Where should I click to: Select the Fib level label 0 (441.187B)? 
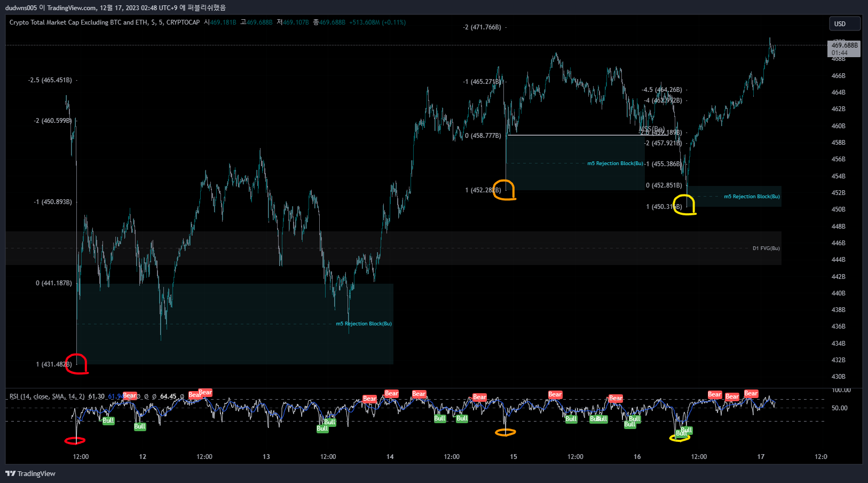click(54, 283)
